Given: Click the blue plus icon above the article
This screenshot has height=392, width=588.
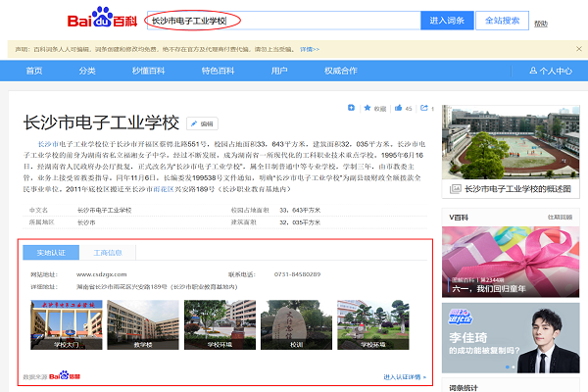Looking at the screenshot, I should [x=351, y=108].
